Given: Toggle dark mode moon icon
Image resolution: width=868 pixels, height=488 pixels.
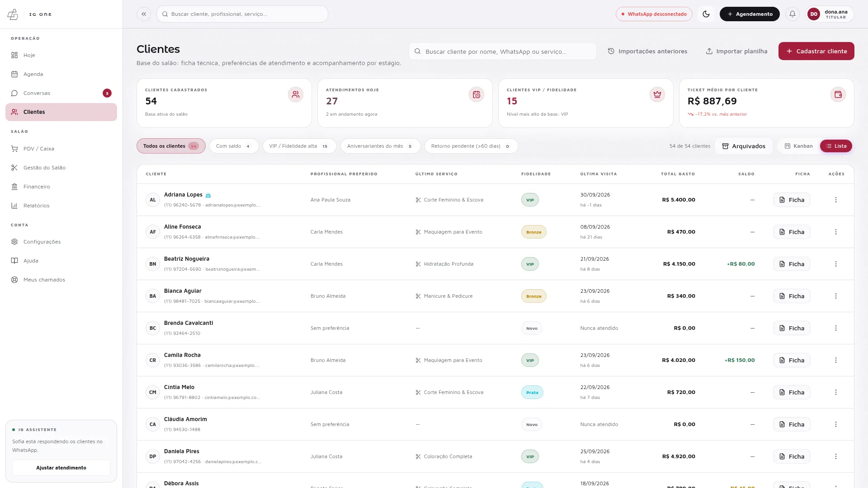Looking at the screenshot, I should [706, 14].
